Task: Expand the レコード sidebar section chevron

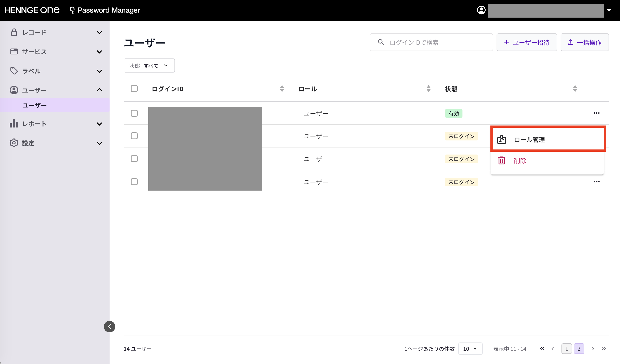Action: (x=99, y=33)
